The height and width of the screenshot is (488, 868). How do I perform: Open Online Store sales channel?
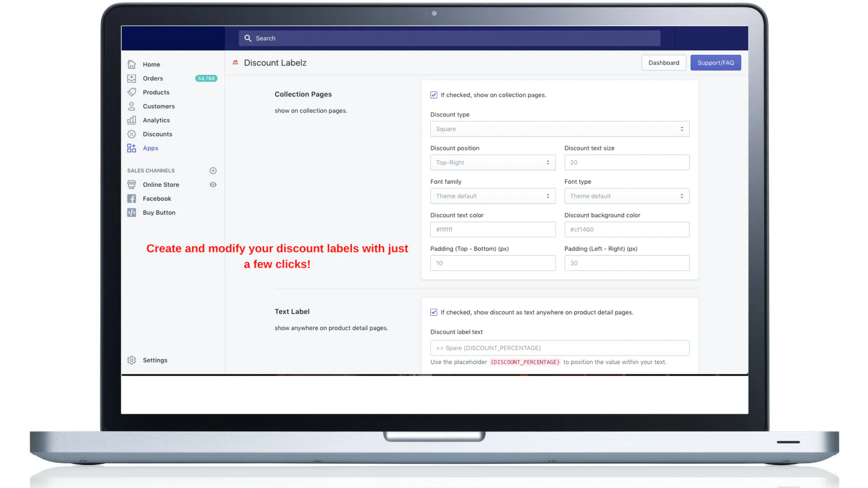tap(161, 185)
